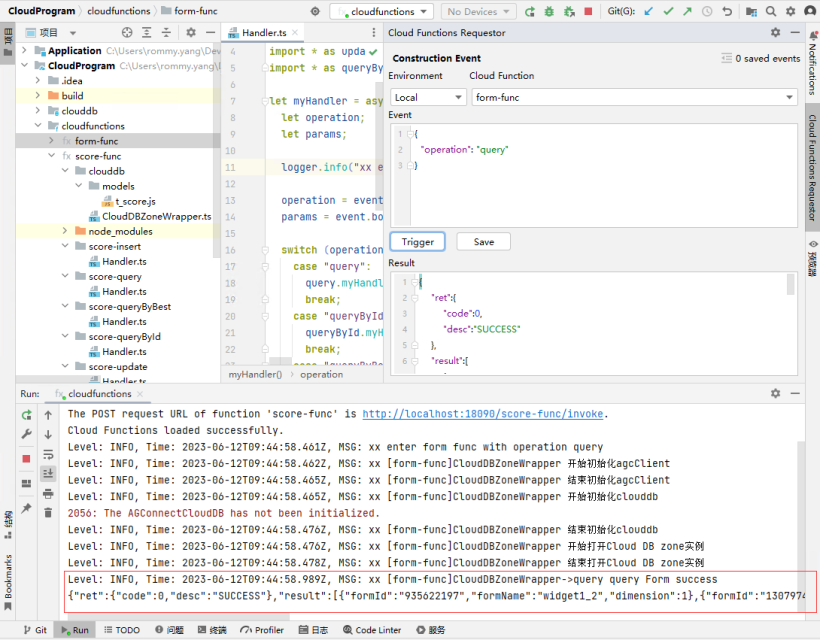
Task: Toggle soft-wrap in Run console
Action: click(48, 454)
